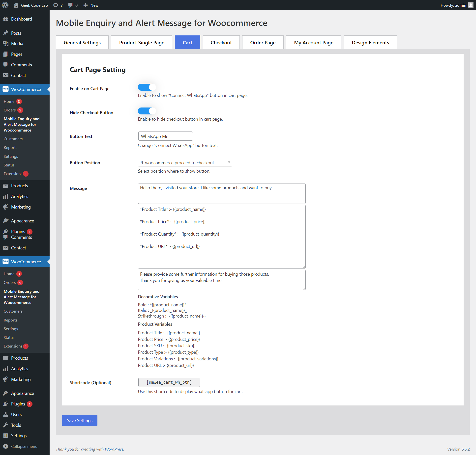Click the Users person icon
This screenshot has height=455, width=476.
click(6, 415)
